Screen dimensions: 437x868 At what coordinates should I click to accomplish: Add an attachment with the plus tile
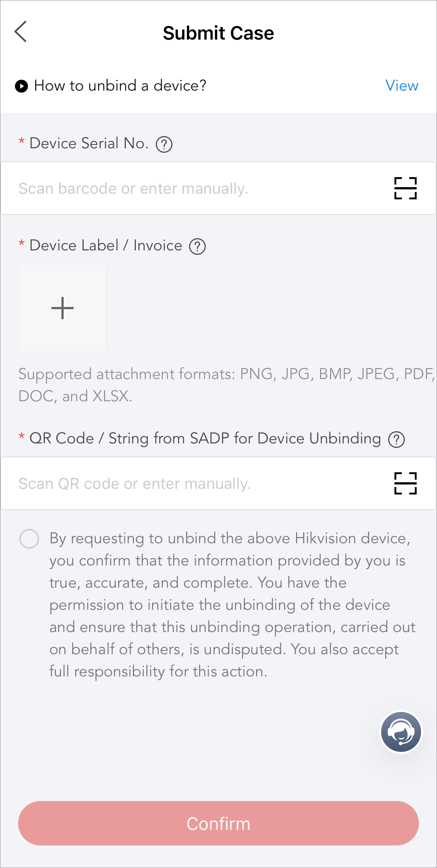[x=63, y=308]
